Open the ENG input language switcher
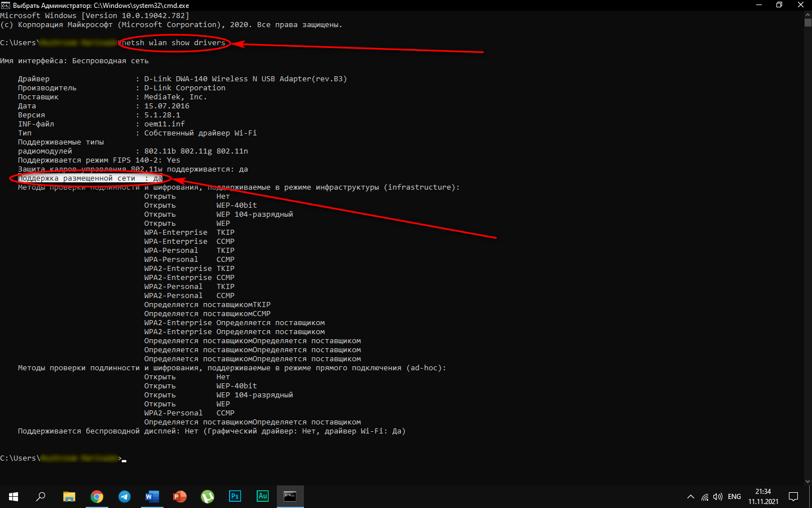This screenshot has height=508, width=812. (x=734, y=497)
